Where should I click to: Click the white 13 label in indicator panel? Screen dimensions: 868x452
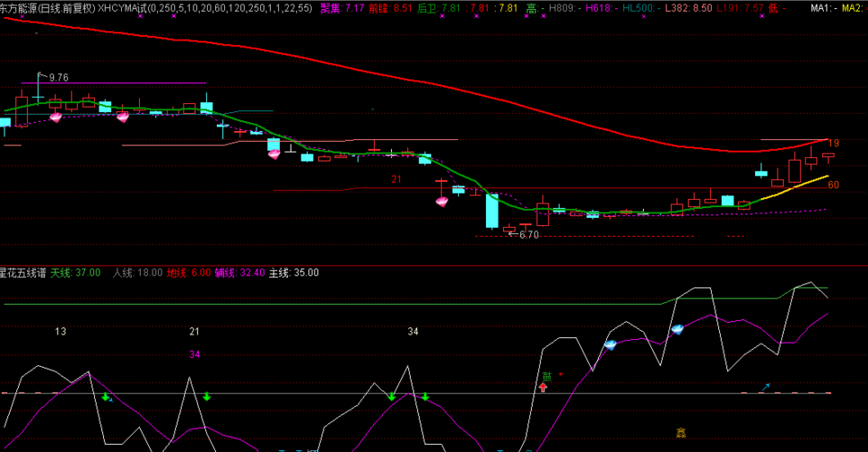coord(61,331)
